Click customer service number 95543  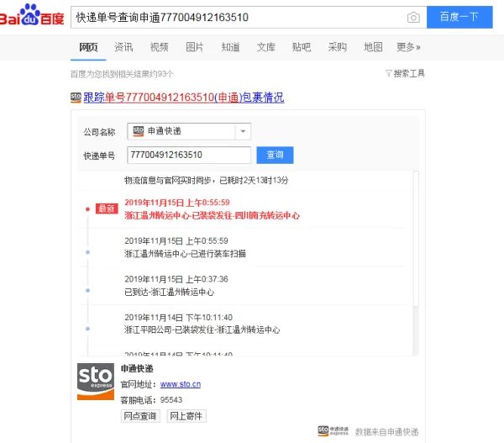tap(171, 400)
